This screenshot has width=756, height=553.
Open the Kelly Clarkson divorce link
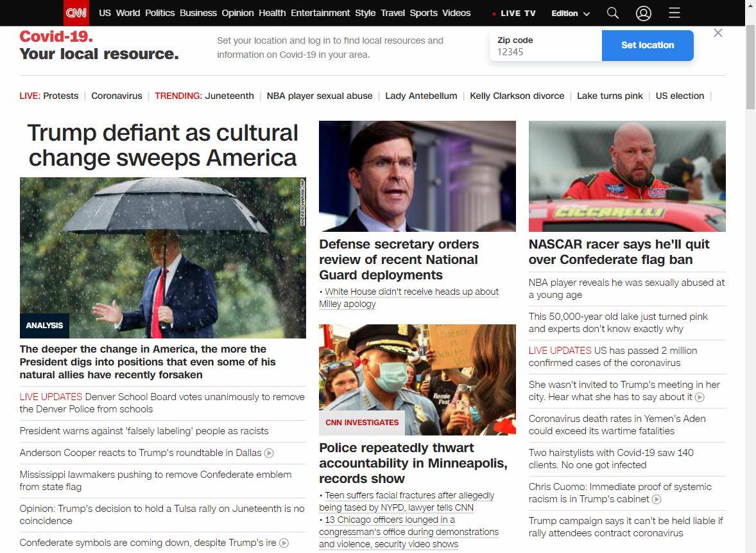coord(517,96)
